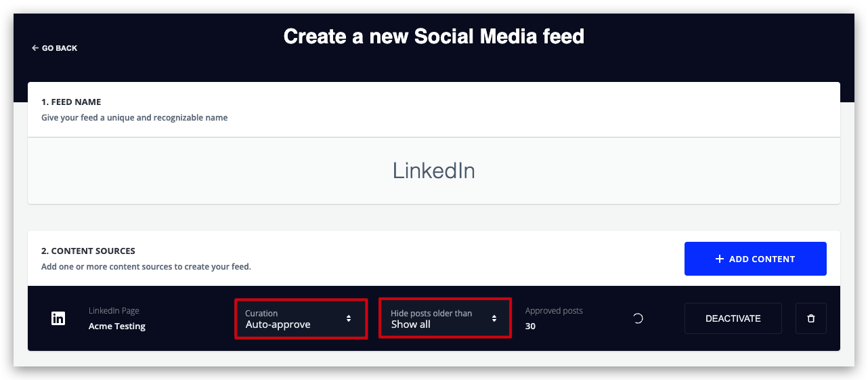
Task: Click the 1. FEED NAME heading
Action: 71,102
